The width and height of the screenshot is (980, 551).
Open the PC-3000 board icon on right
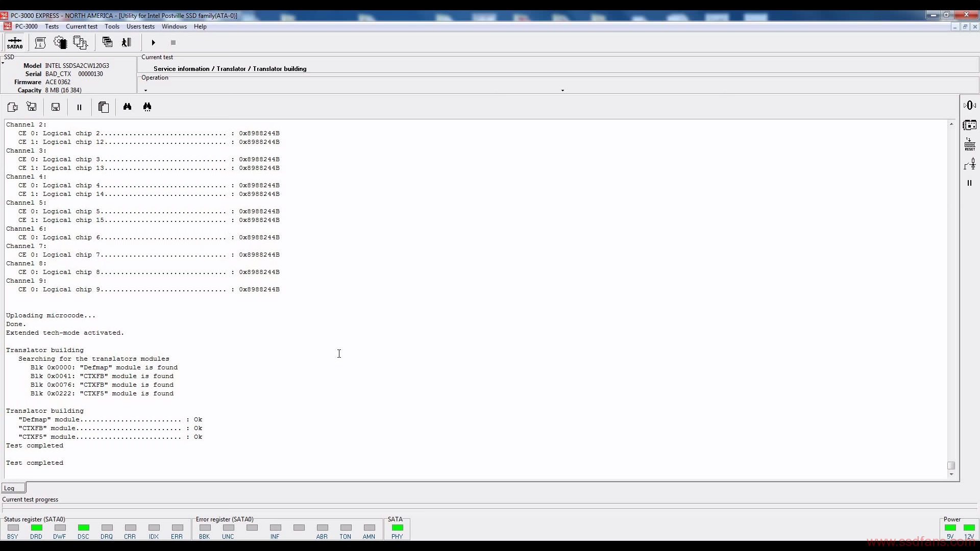pos(970,125)
